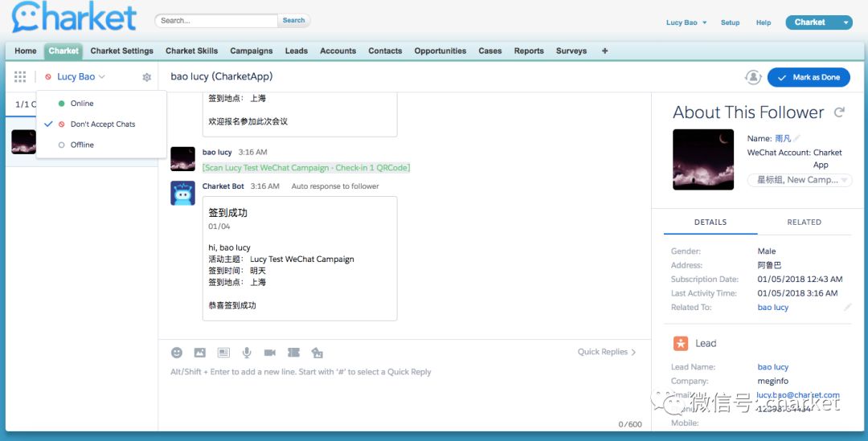The width and height of the screenshot is (868, 441).
Task: Expand the Quick Replies panel
Action: pyautogui.click(x=607, y=352)
